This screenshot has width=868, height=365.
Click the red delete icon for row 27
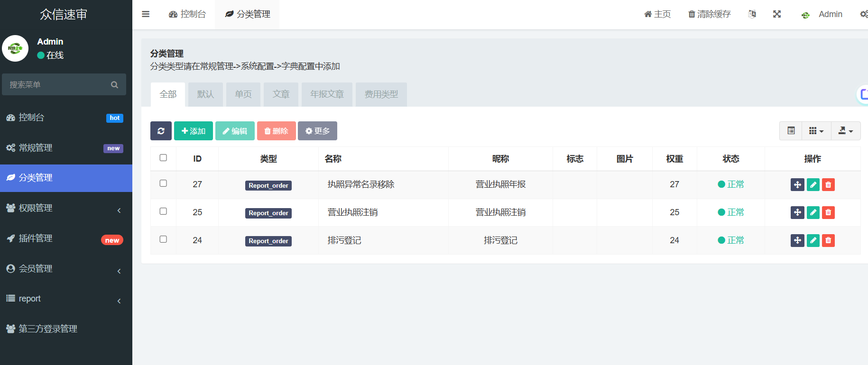tap(828, 185)
